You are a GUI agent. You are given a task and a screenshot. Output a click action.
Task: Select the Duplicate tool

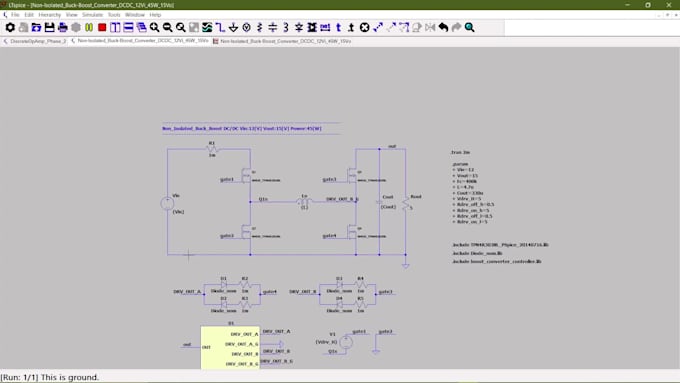378,27
